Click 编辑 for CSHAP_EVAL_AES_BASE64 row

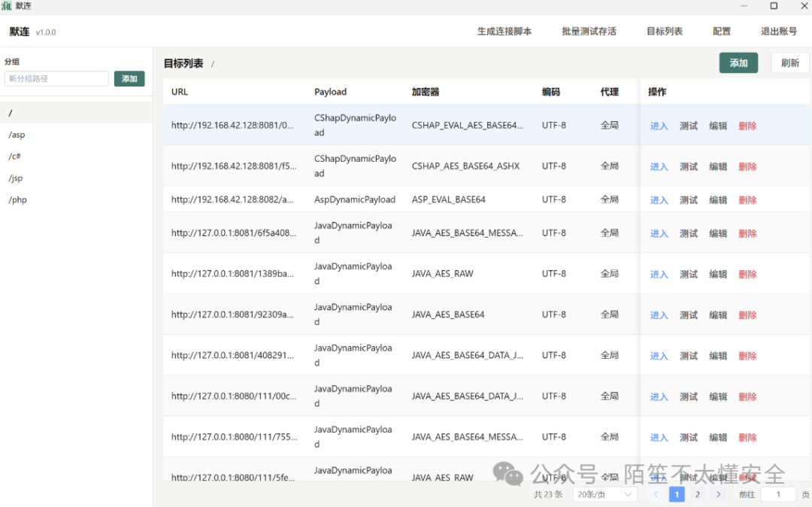(718, 126)
